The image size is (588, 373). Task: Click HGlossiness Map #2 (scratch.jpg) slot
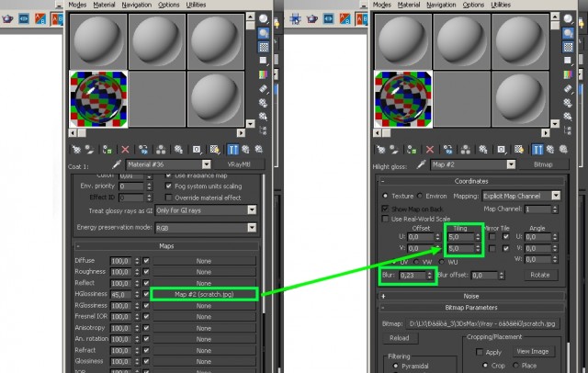pos(204,294)
